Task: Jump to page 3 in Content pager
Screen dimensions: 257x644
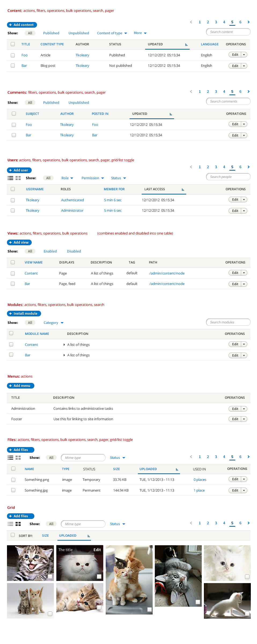Action: click(216, 22)
